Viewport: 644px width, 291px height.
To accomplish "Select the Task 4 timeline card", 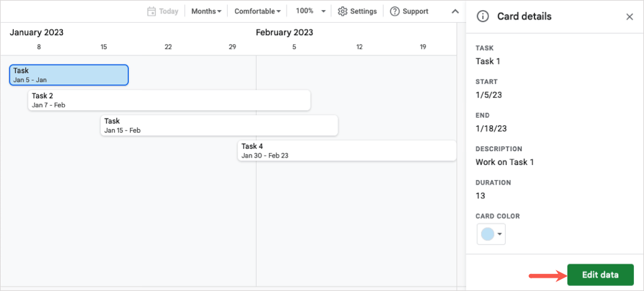I will (347, 151).
